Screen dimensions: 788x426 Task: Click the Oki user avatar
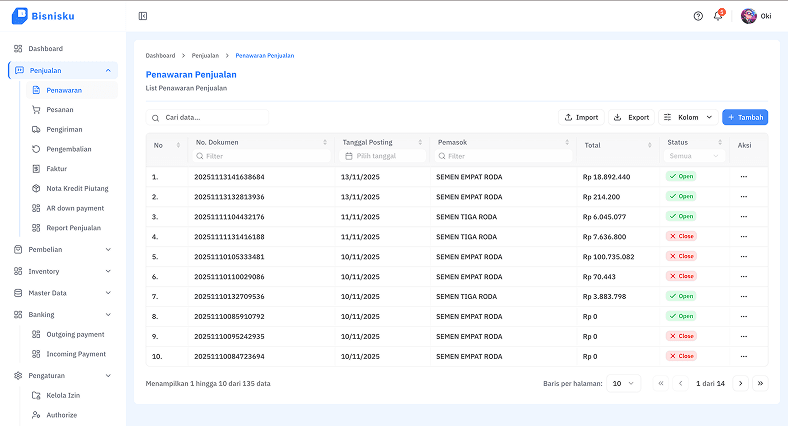pyautogui.click(x=749, y=16)
